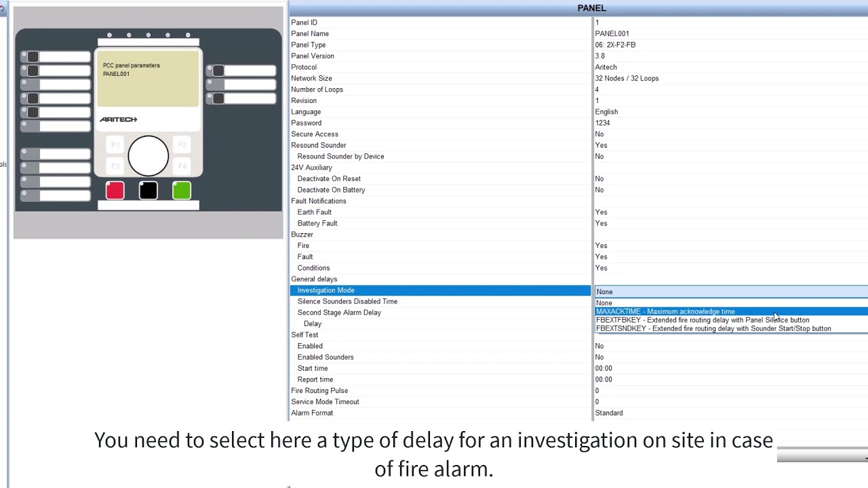Click the PANEL header bar
Image resolution: width=868 pixels, height=488 pixels.
pyautogui.click(x=578, y=8)
